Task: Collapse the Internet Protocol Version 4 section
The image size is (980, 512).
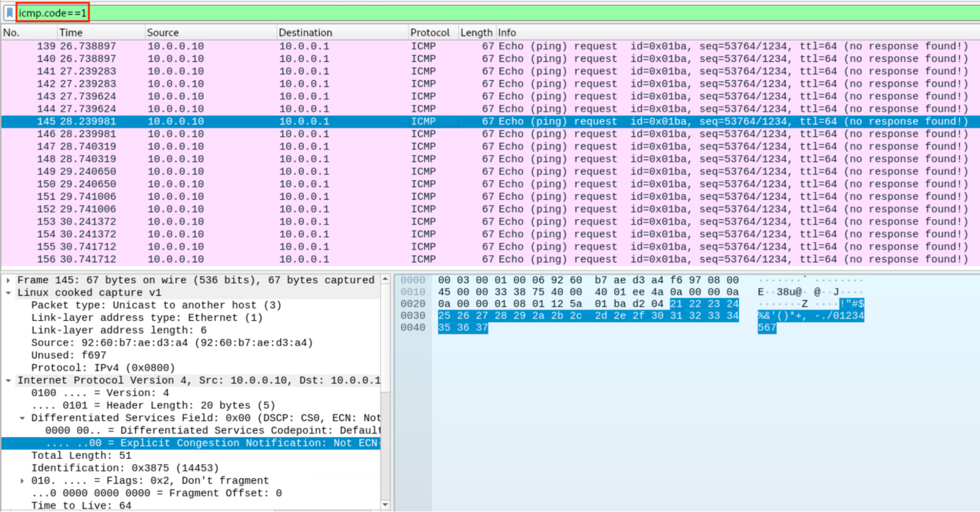Action: 8,380
